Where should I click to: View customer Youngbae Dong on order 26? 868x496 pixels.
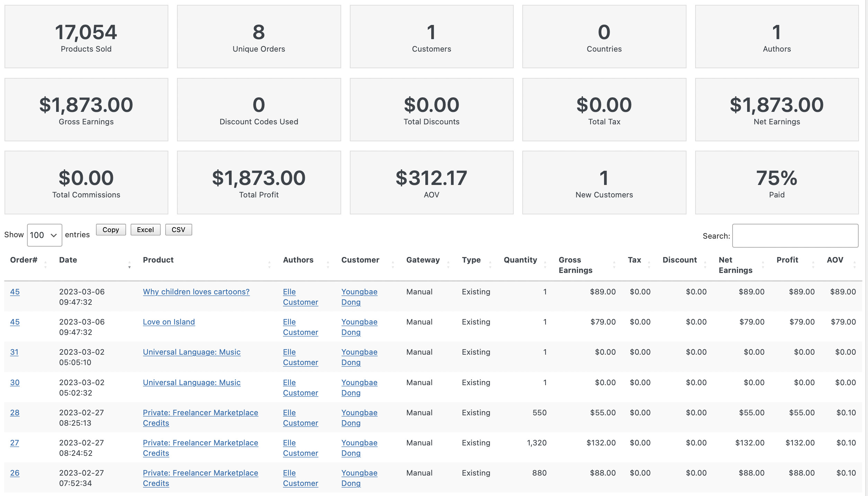359,478
